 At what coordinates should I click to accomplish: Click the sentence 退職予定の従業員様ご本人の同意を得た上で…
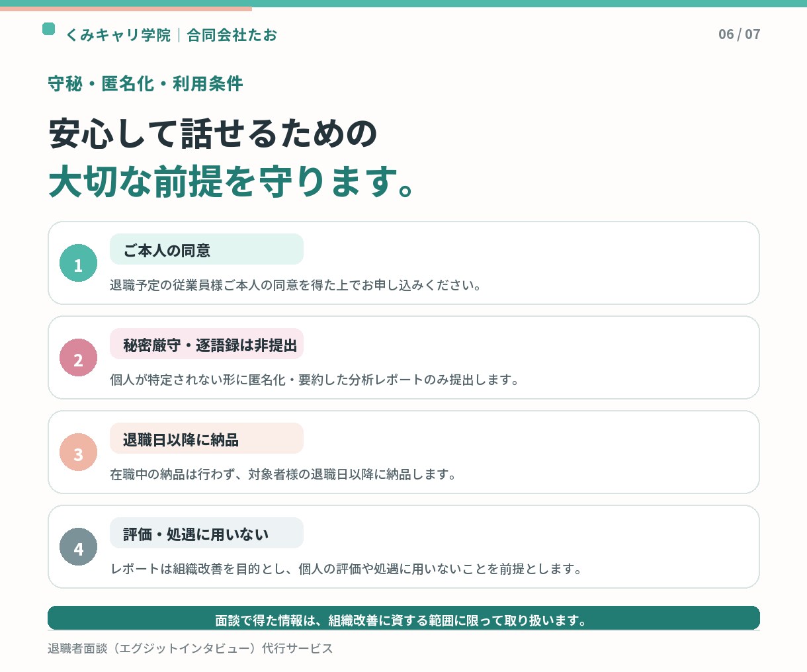(x=296, y=285)
